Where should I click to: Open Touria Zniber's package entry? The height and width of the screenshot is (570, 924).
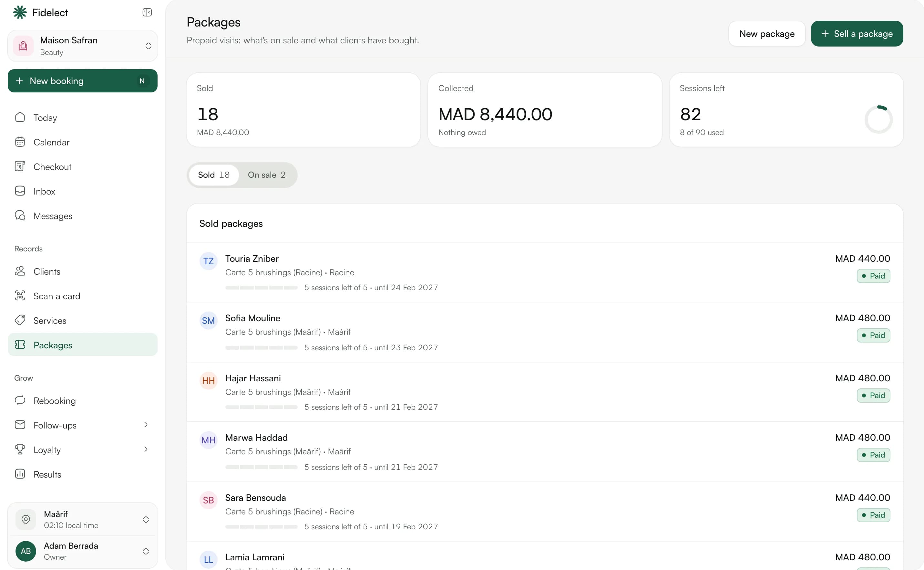[545, 273]
